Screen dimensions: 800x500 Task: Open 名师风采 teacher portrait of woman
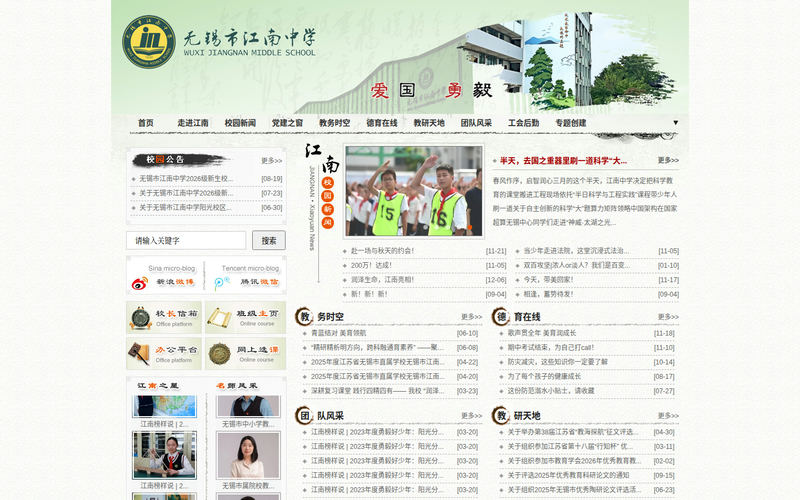[248, 455]
